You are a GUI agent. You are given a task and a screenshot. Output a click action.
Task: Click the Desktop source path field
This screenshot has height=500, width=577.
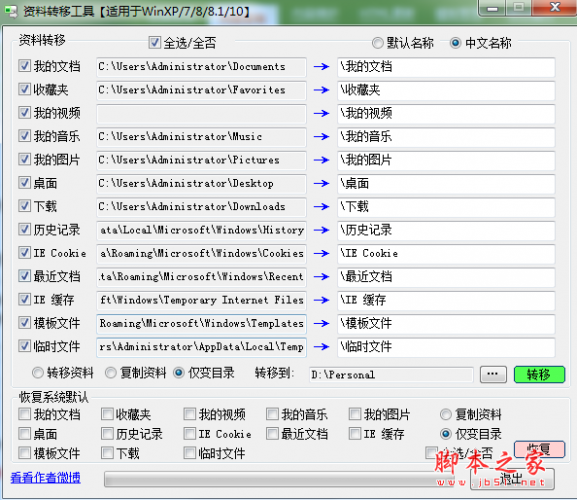point(201,184)
